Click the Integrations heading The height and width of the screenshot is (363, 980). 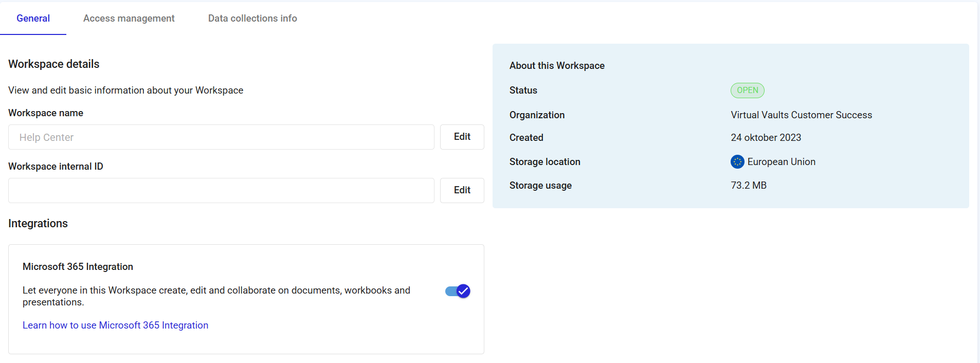pyautogui.click(x=38, y=224)
